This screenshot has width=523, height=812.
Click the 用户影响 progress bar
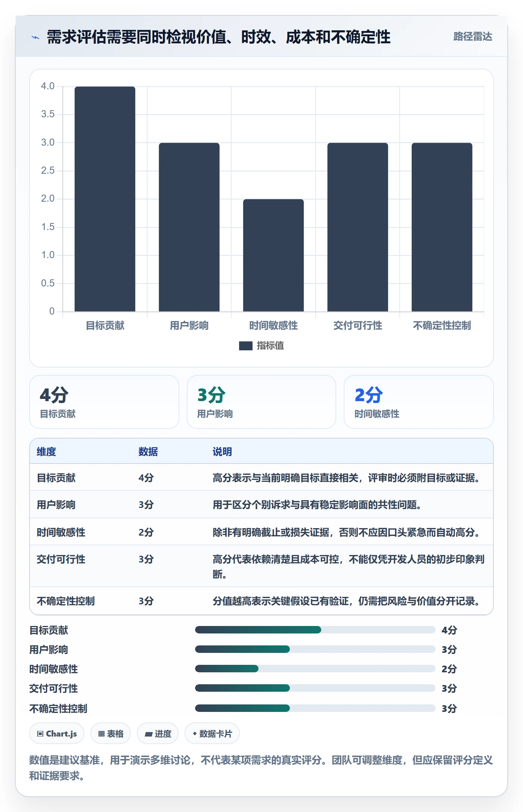click(315, 649)
